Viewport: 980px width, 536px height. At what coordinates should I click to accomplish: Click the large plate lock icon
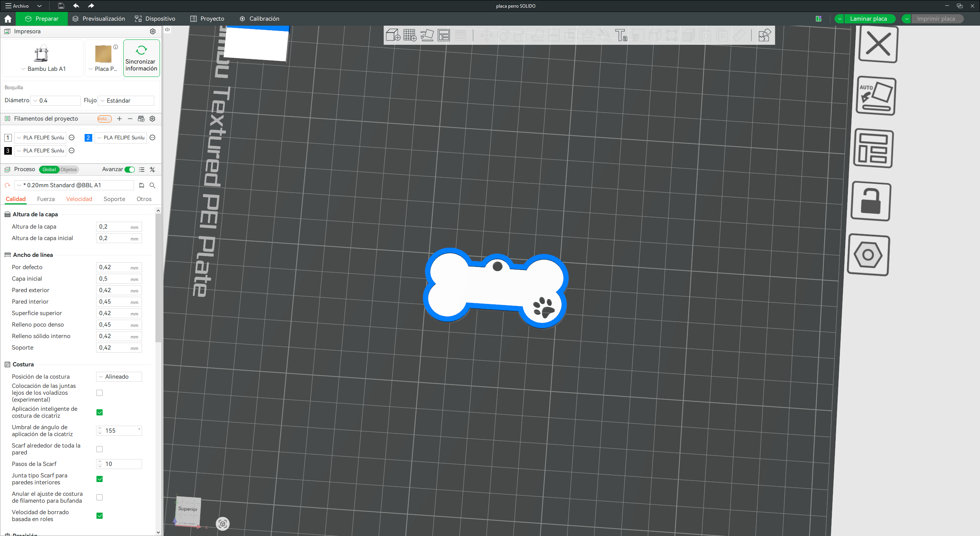pos(871,202)
